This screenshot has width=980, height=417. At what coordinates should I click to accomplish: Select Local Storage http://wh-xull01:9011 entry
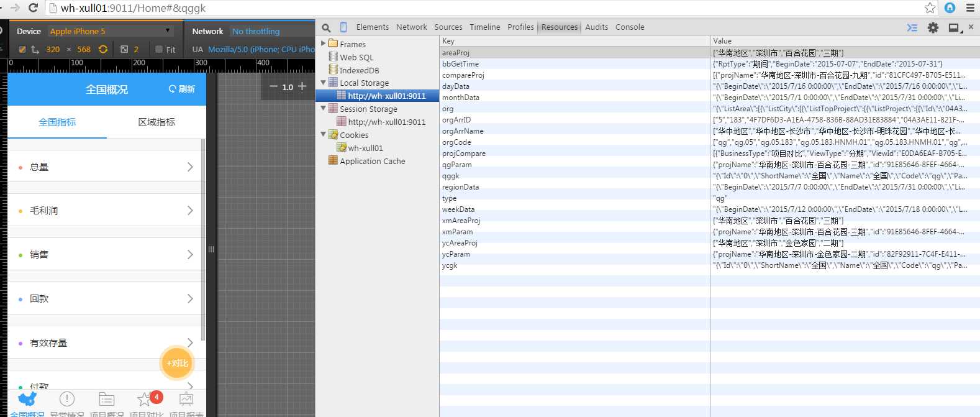378,96
